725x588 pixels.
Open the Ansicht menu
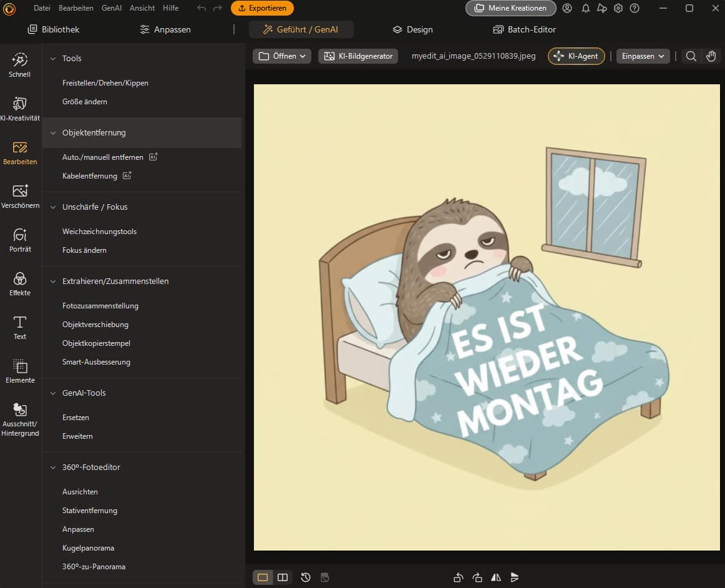pyautogui.click(x=142, y=8)
